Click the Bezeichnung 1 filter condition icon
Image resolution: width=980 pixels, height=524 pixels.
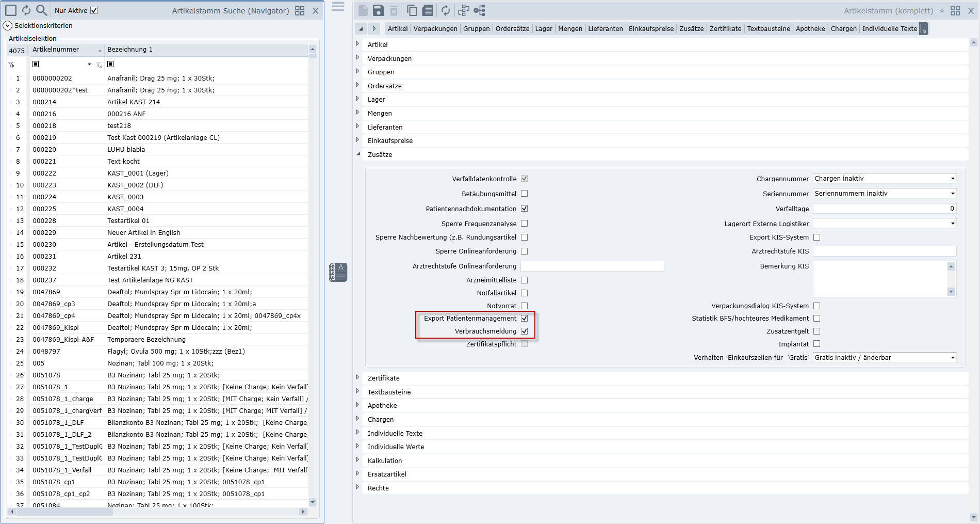click(110, 64)
